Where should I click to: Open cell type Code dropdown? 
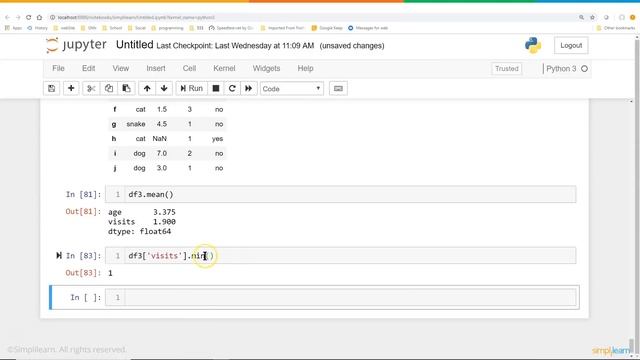pos(291,89)
